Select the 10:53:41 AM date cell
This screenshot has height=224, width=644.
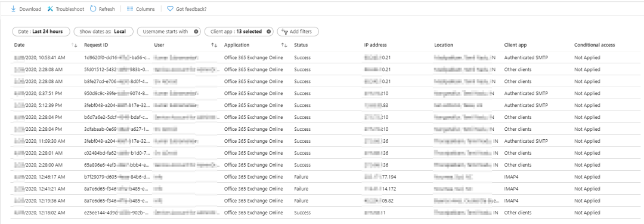pyautogui.click(x=39, y=58)
